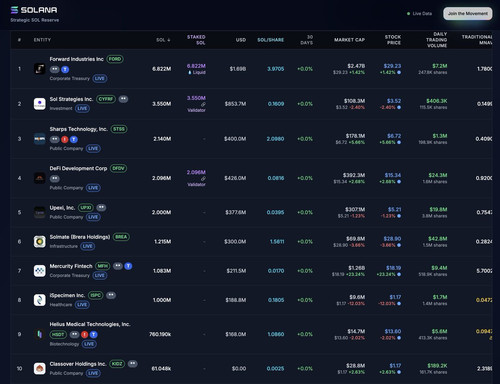This screenshot has width=500, height=384.
Task: Click the STSS ticker badge
Action: [x=119, y=129]
